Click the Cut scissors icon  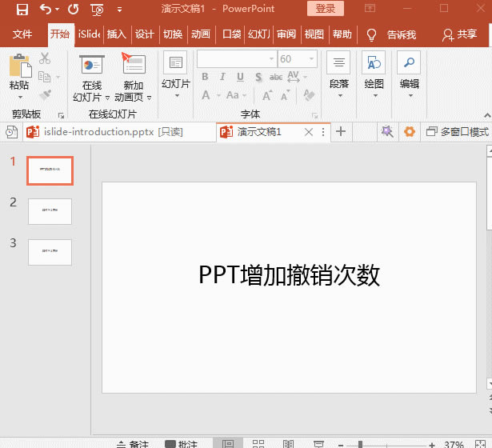pyautogui.click(x=45, y=58)
